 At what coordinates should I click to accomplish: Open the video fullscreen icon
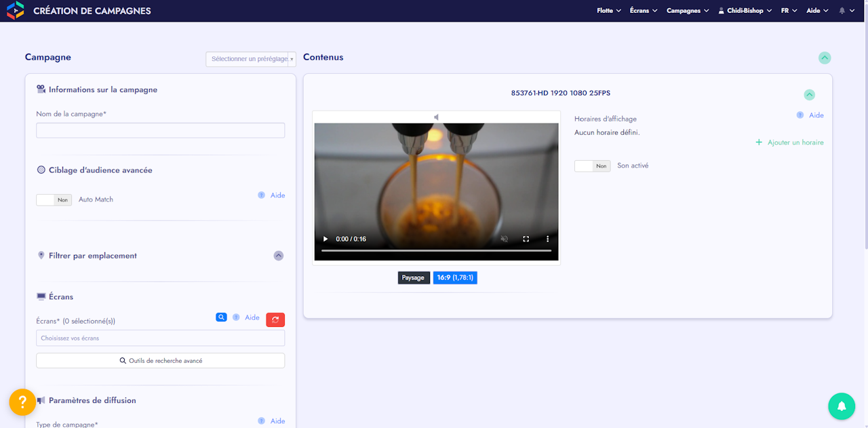526,239
